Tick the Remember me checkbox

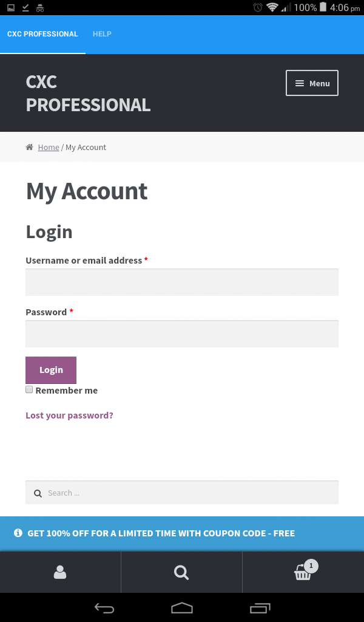tap(29, 390)
